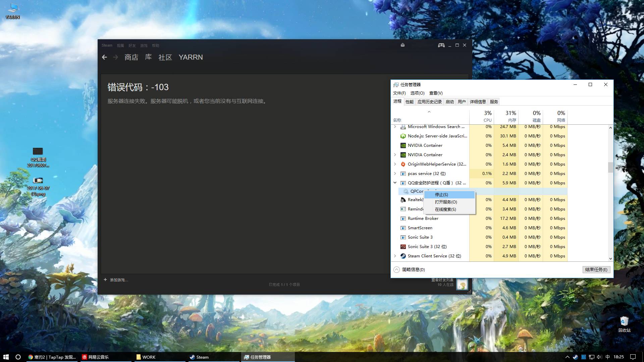Switch to 启动 tab in Task Manager

coord(449,102)
